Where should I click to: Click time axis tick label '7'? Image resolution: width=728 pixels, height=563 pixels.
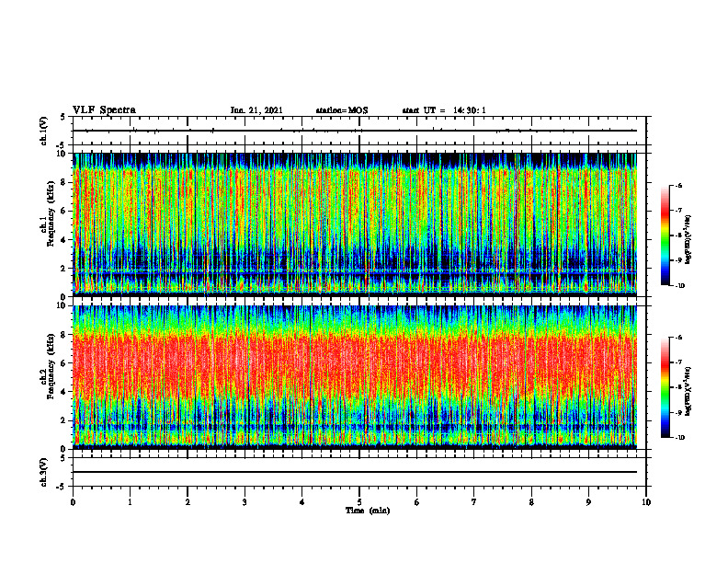point(474,502)
